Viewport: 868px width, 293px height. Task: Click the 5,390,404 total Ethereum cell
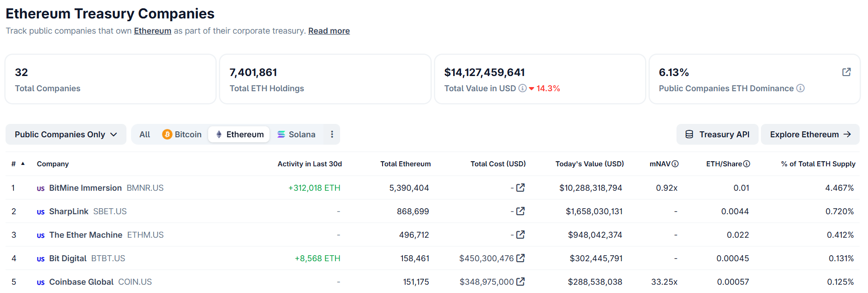coord(409,188)
